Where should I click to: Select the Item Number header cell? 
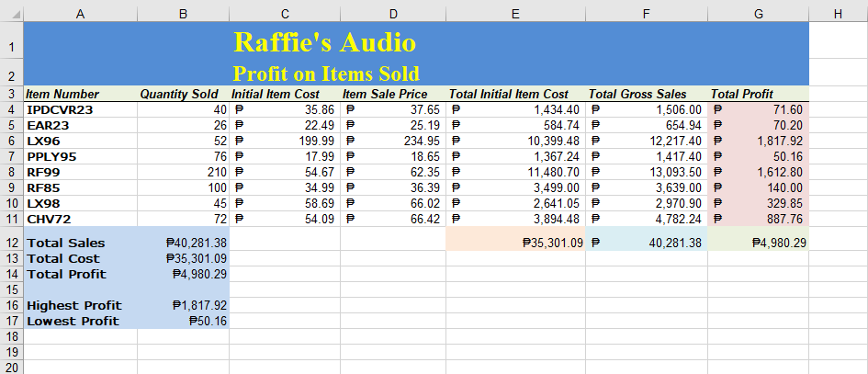point(81,94)
